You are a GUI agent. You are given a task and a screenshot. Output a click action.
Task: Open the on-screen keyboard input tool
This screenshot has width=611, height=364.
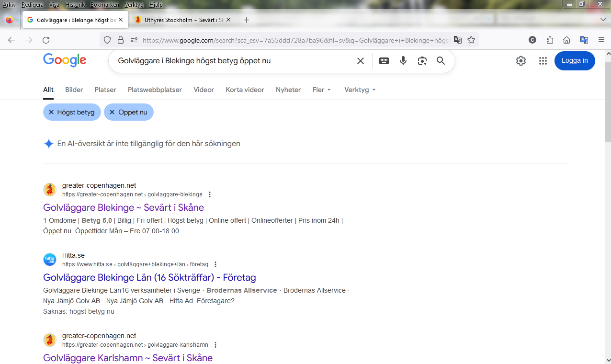coord(384,61)
